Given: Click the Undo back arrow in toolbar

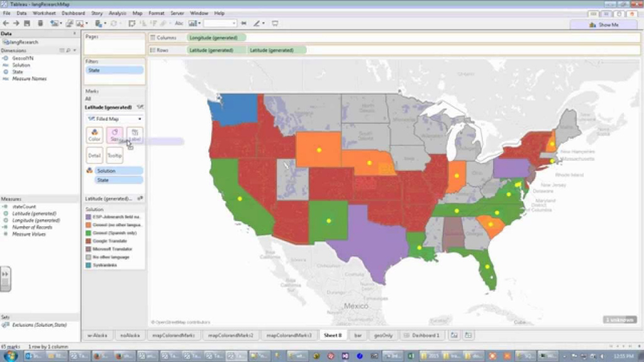Looking at the screenshot, I should pyautogui.click(x=6, y=23).
